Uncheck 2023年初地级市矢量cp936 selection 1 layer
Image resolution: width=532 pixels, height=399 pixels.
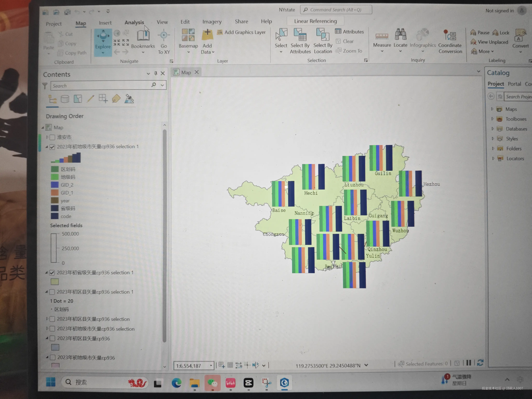pyautogui.click(x=52, y=147)
